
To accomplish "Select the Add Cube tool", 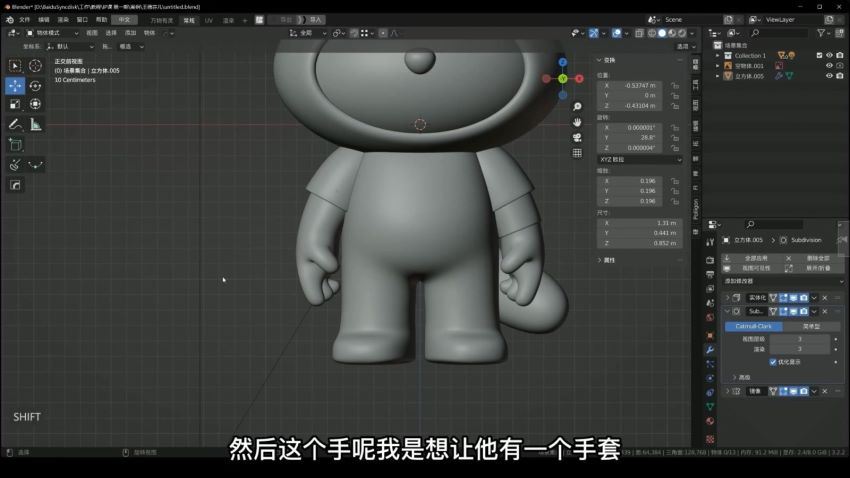I will (15, 145).
